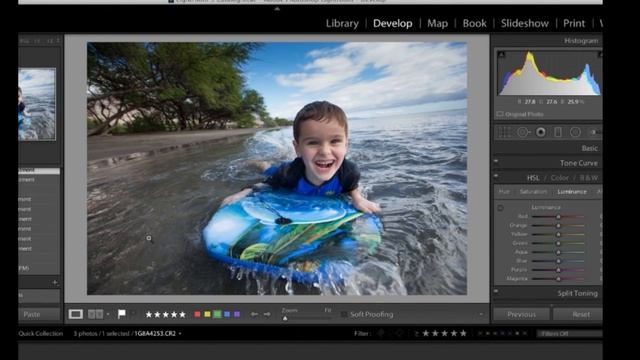The width and height of the screenshot is (640, 360).
Task: Enable the Soft Proofing checkbox
Action: 344,314
